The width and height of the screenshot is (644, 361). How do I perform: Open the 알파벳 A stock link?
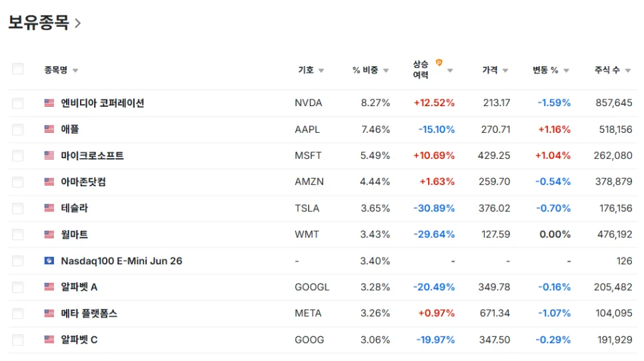[x=79, y=287]
